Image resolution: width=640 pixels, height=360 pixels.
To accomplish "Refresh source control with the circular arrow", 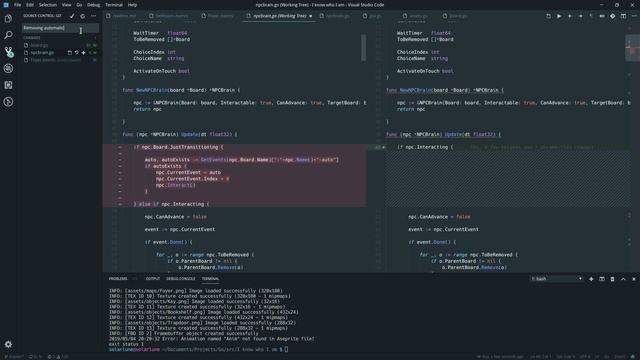I will coord(82,16).
